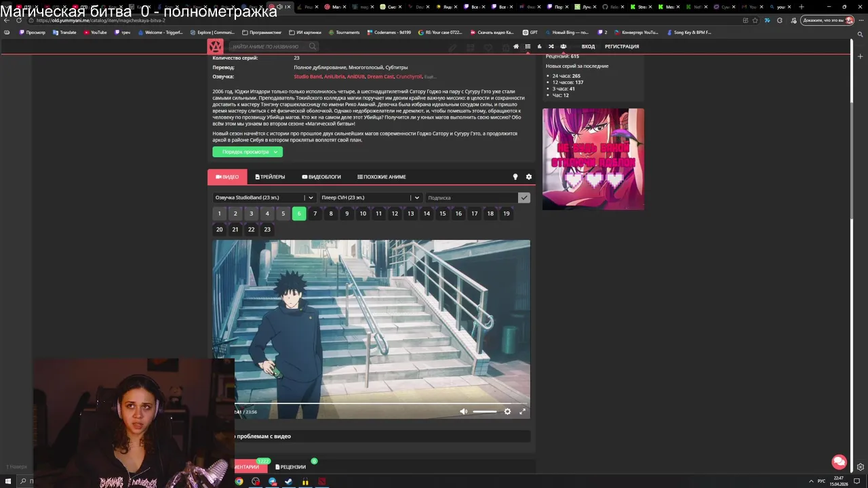Focus the anime name search field
The height and width of the screenshot is (488, 868).
click(x=269, y=47)
